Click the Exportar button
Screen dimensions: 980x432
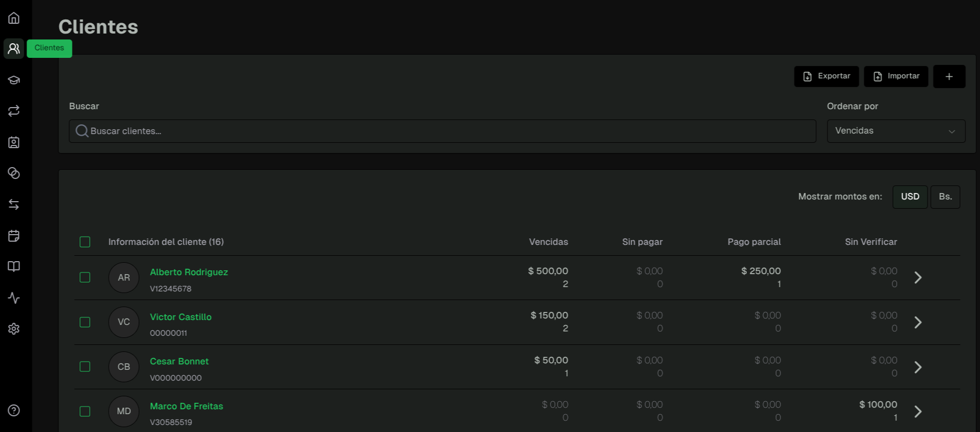[826, 76]
